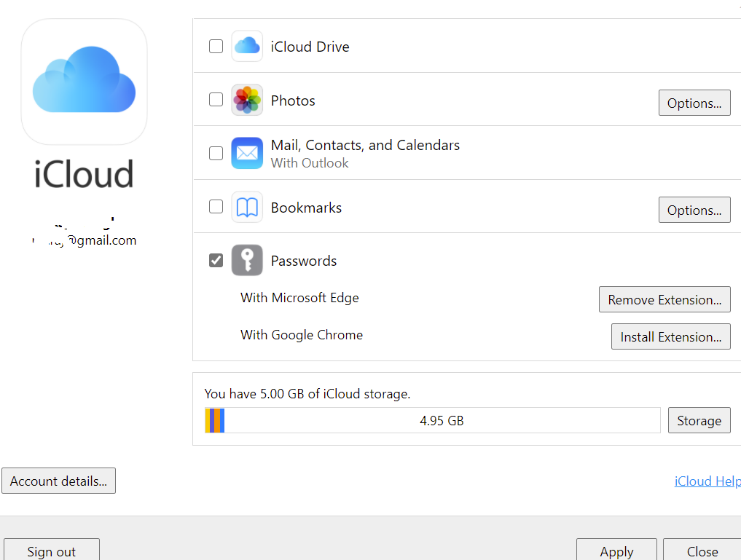Click the With Outlook subtitle
This screenshot has width=741, height=560.
coord(310,163)
